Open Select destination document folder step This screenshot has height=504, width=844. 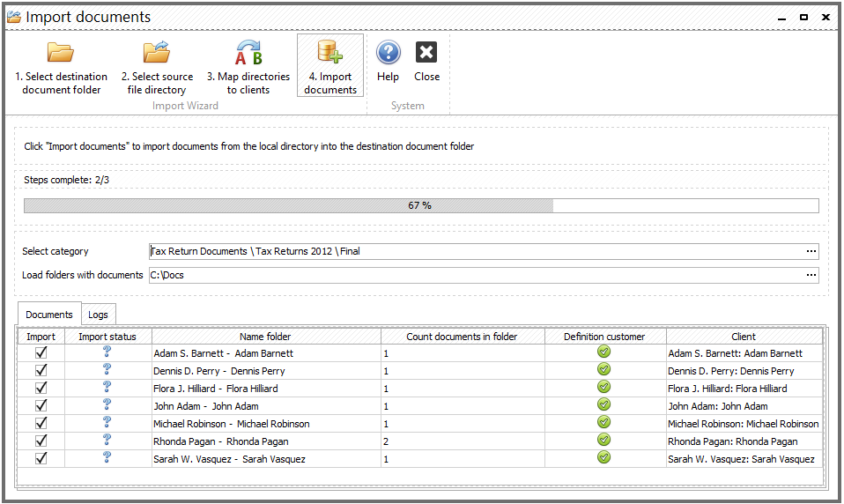click(61, 66)
